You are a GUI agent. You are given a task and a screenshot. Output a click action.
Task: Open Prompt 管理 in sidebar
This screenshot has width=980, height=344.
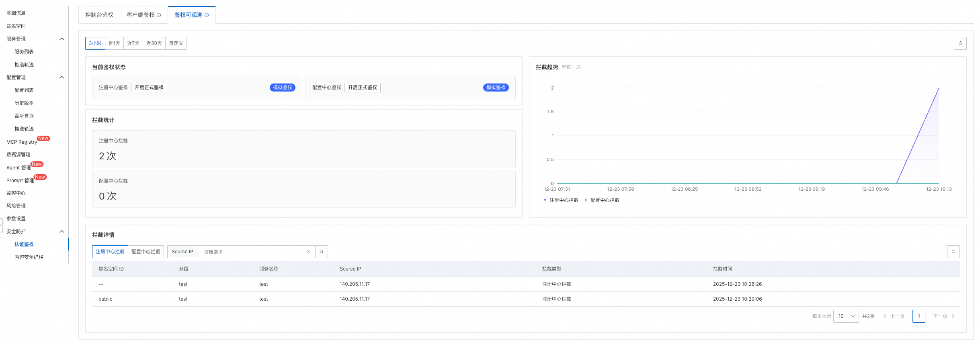20,181
